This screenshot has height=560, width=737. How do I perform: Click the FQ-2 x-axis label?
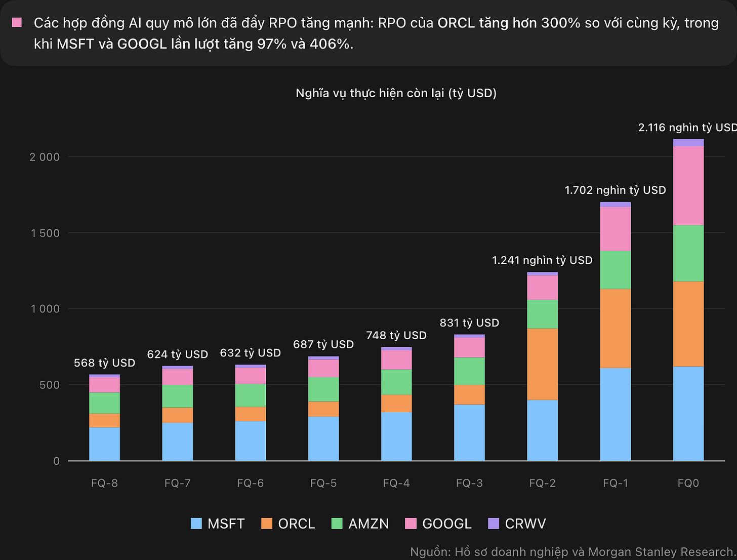(x=542, y=483)
